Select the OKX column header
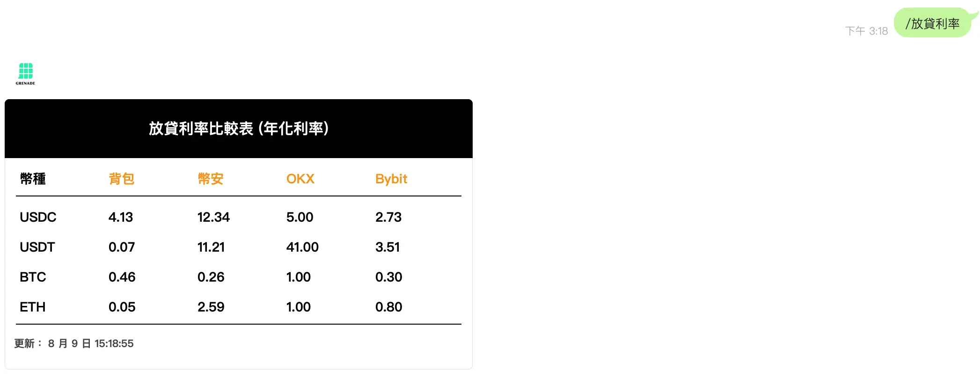The width and height of the screenshot is (980, 377). pos(300,179)
